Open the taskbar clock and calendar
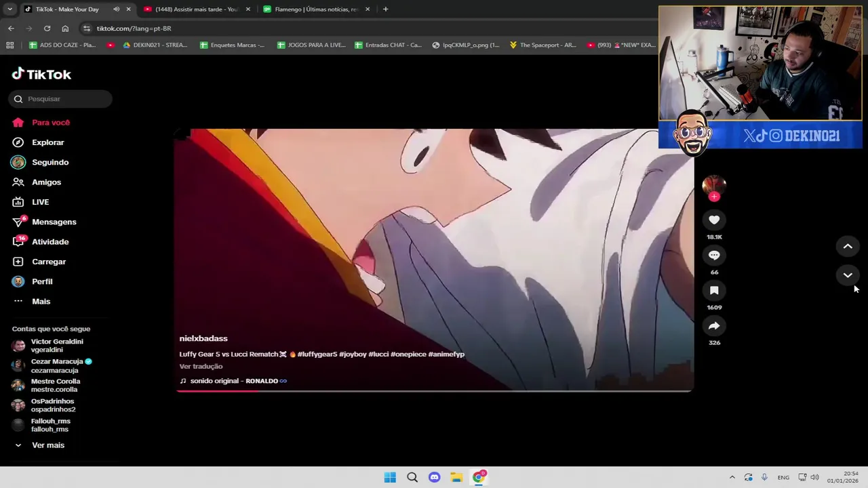This screenshot has width=868, height=488. point(842,477)
